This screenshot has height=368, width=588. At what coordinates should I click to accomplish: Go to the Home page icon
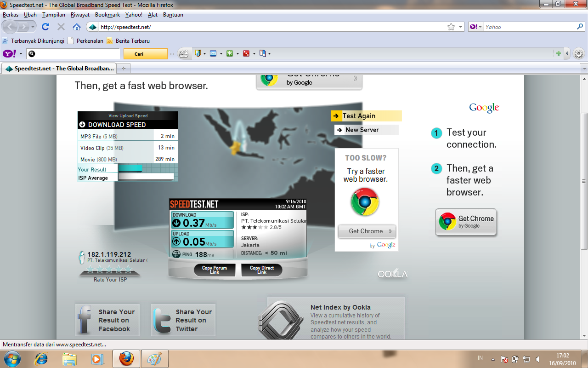click(77, 27)
